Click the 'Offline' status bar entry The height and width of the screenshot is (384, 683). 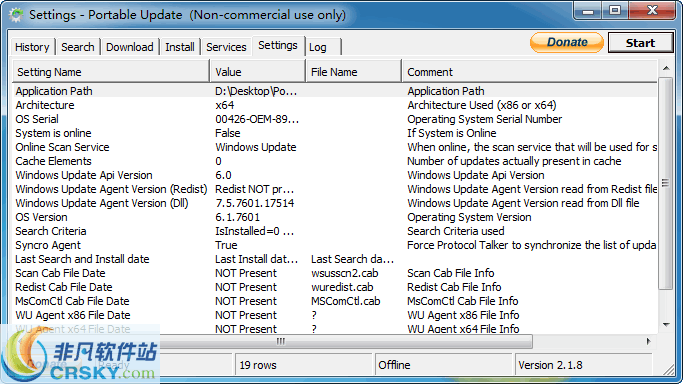(443, 365)
